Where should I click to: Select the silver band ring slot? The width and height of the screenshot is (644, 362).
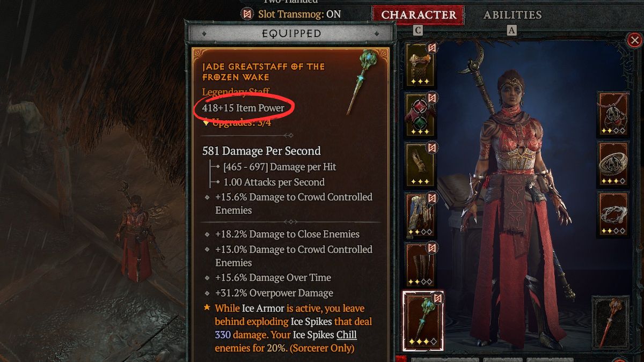click(x=613, y=215)
